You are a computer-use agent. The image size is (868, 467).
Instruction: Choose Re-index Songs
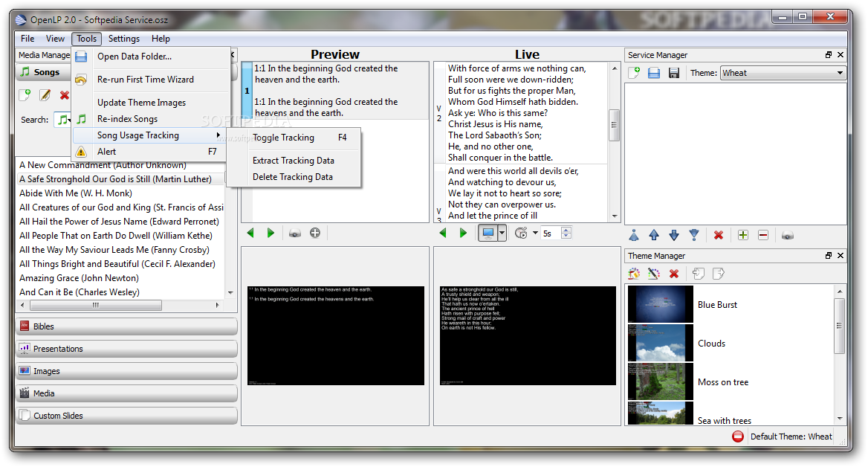[x=151, y=118]
